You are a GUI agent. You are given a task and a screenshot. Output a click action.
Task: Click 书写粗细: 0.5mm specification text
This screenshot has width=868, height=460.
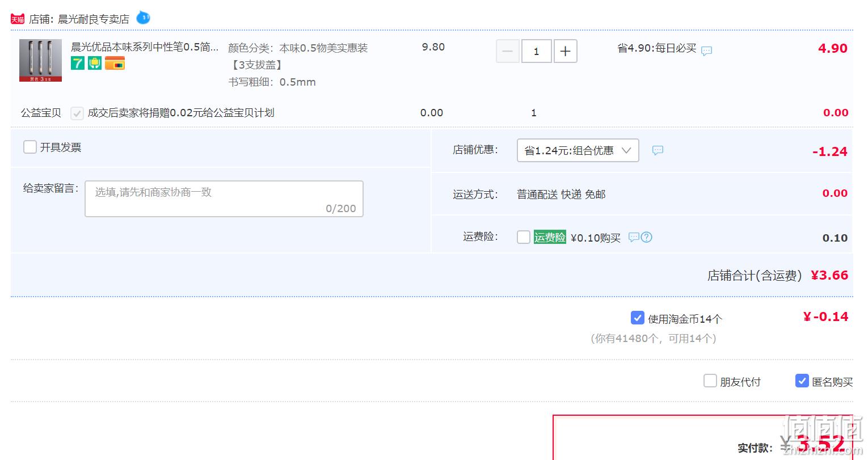click(272, 82)
